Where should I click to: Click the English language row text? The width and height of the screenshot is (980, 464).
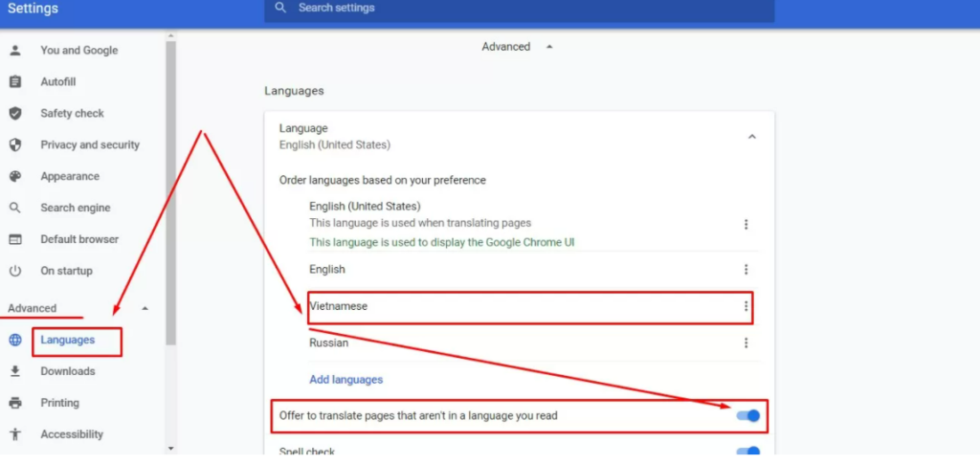327,270
